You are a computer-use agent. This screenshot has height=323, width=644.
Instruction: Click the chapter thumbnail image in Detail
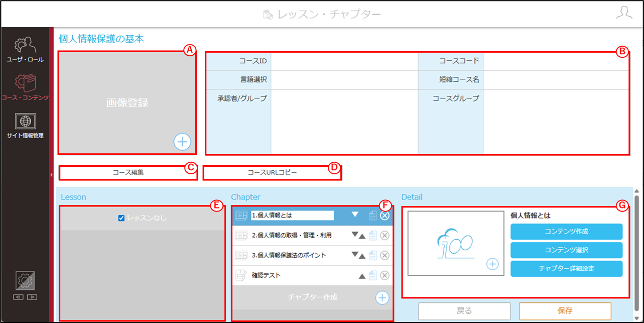(x=455, y=243)
